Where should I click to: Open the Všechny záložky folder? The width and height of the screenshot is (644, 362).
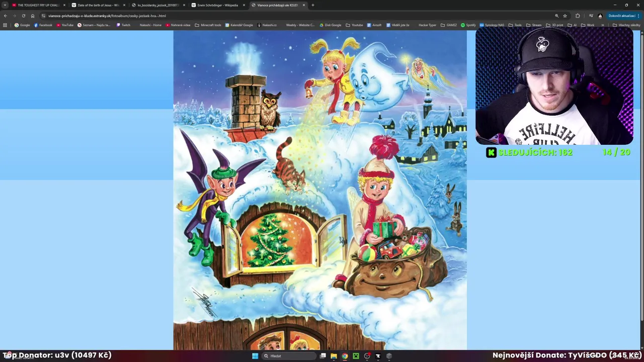click(627, 25)
